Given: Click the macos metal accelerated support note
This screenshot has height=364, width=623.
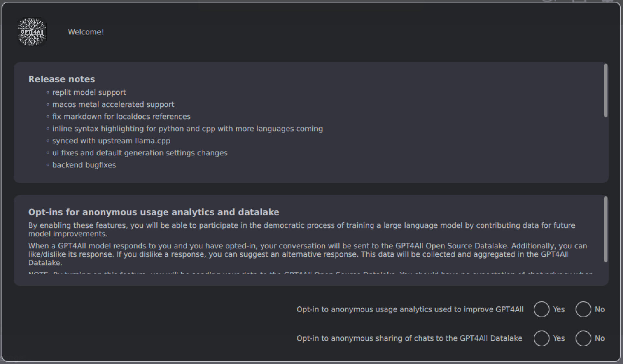Looking at the screenshot, I should point(113,104).
